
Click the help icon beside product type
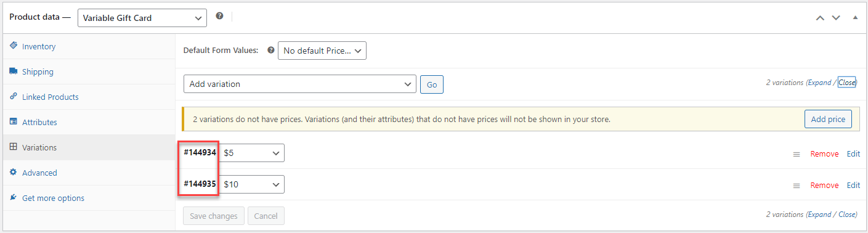pyautogui.click(x=219, y=17)
